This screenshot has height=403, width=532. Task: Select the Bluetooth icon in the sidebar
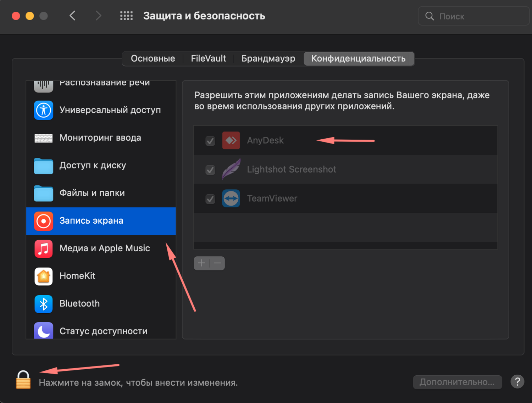[43, 304]
